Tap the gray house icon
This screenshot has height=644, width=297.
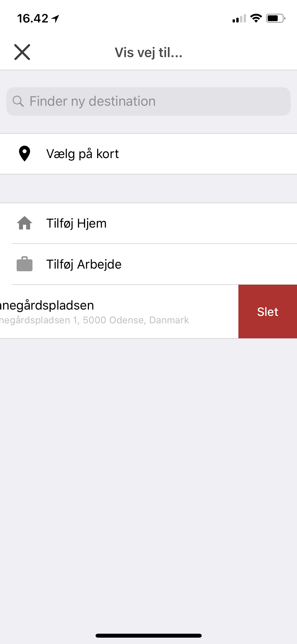pos(25,223)
